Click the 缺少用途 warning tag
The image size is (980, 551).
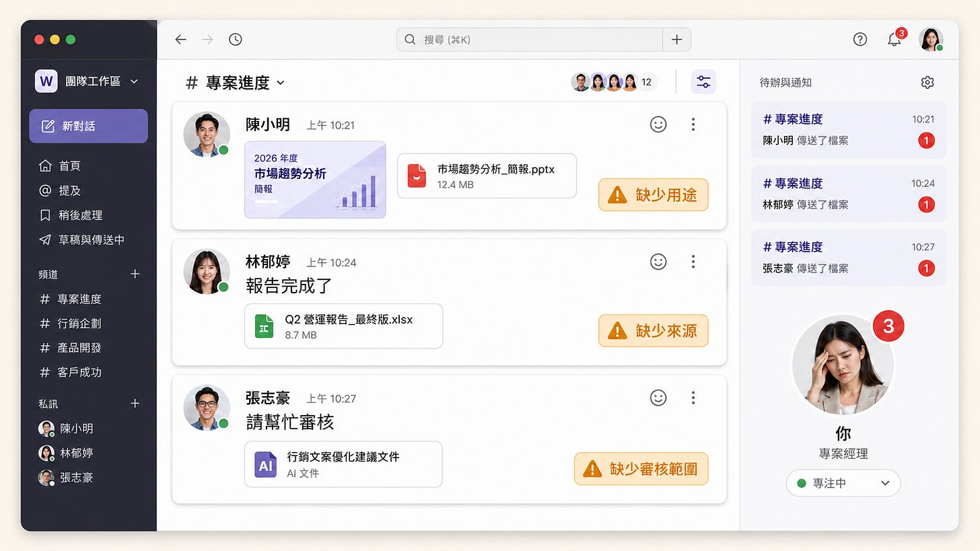pyautogui.click(x=653, y=194)
